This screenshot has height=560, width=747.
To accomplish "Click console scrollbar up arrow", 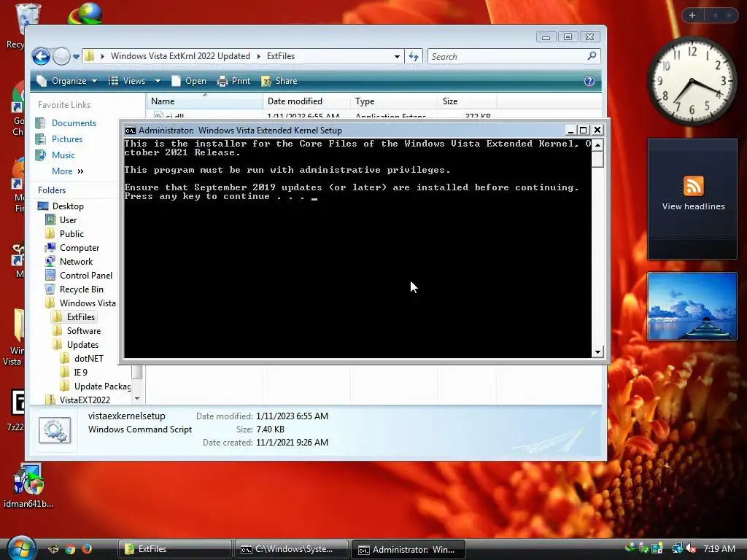I will pyautogui.click(x=597, y=144).
